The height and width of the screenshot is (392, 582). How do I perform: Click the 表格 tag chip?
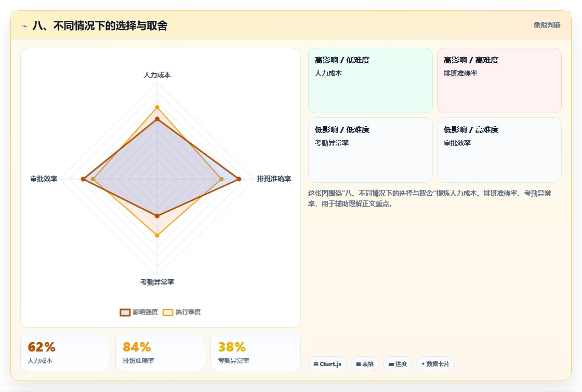tap(365, 364)
